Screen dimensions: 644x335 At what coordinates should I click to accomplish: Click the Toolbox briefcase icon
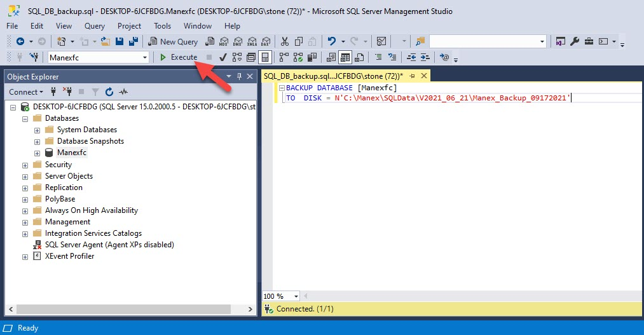589,41
